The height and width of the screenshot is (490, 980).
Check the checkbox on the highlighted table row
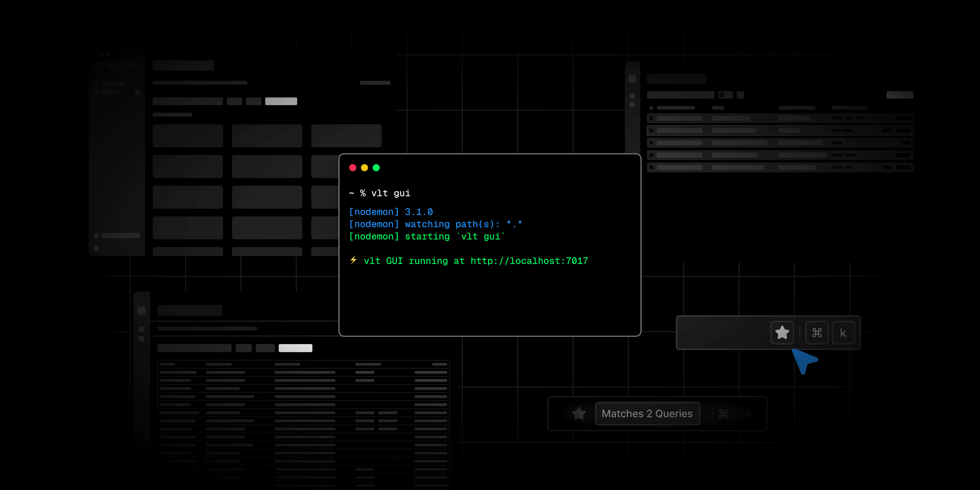pos(651,130)
